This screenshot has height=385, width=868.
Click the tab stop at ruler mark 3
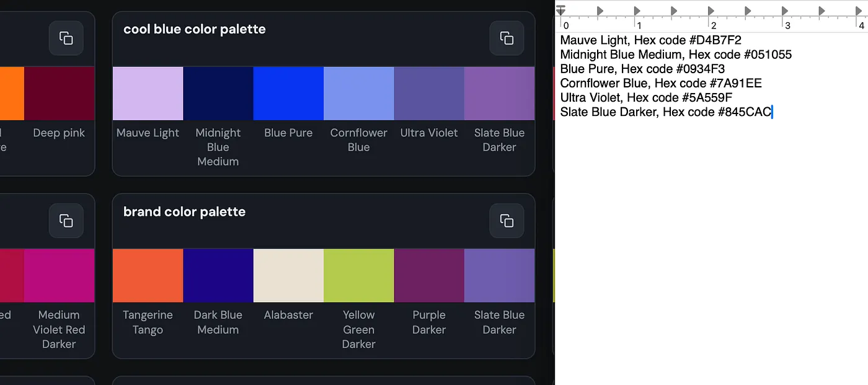point(785,11)
